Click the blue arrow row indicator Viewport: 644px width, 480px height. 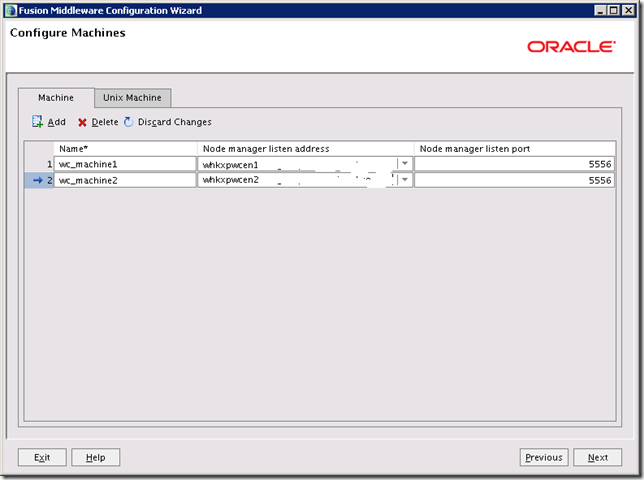click(37, 180)
